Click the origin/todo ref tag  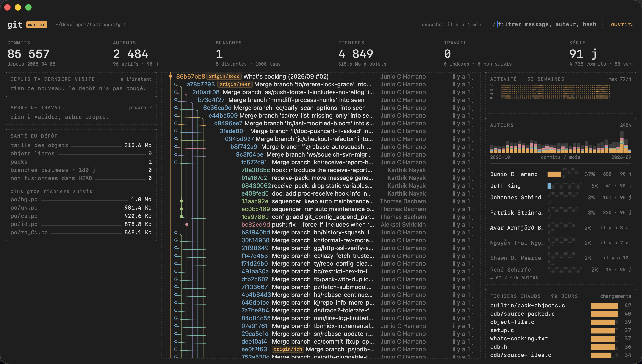point(224,77)
